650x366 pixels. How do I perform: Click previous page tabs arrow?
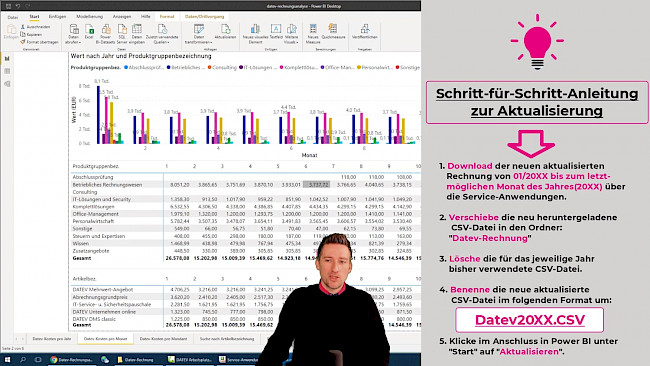click(x=16, y=339)
